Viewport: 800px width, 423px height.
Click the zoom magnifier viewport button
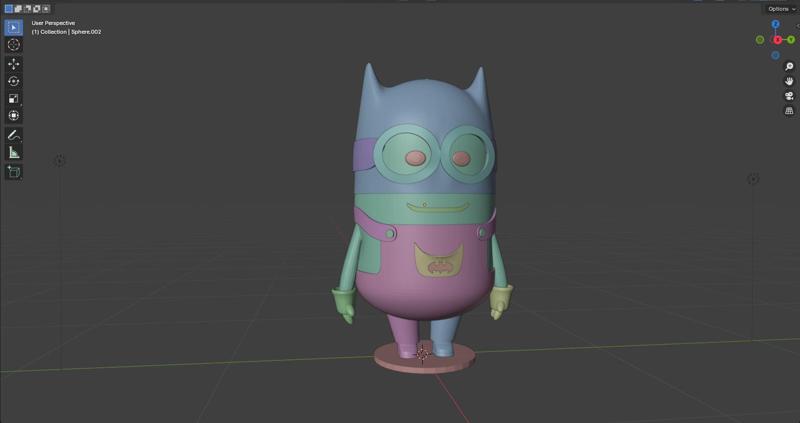[x=789, y=66]
